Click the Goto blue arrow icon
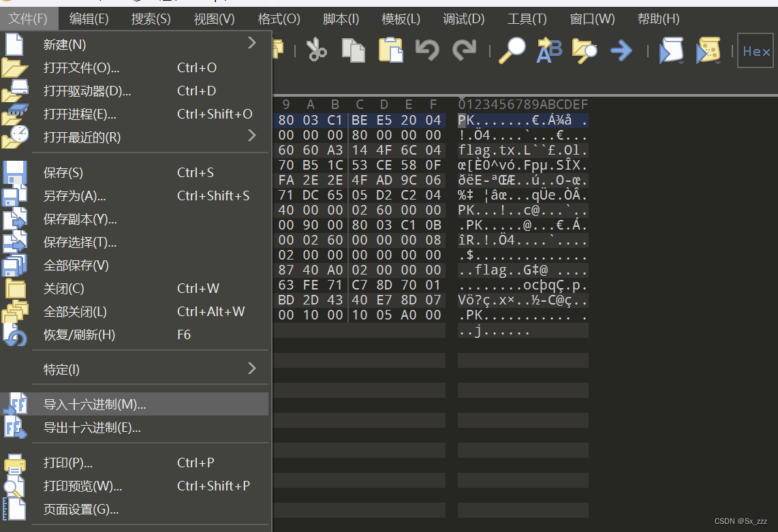The height and width of the screenshot is (532, 778). pos(621,51)
